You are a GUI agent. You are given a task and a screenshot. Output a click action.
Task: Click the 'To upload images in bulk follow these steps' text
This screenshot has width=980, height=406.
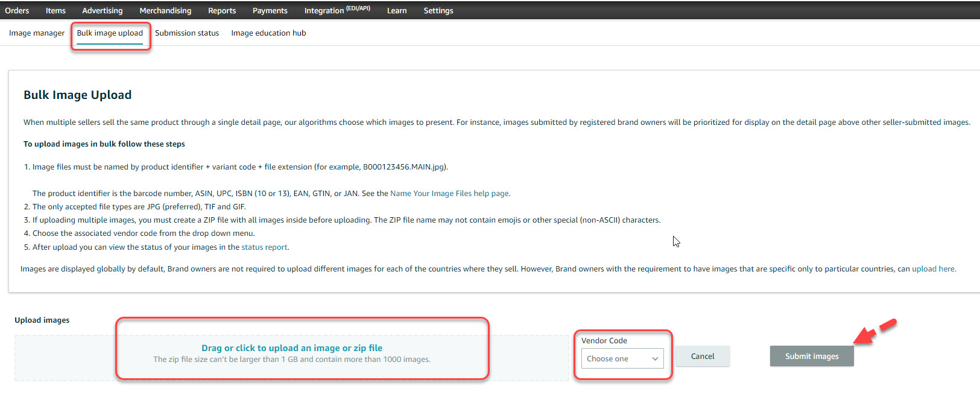(x=104, y=144)
